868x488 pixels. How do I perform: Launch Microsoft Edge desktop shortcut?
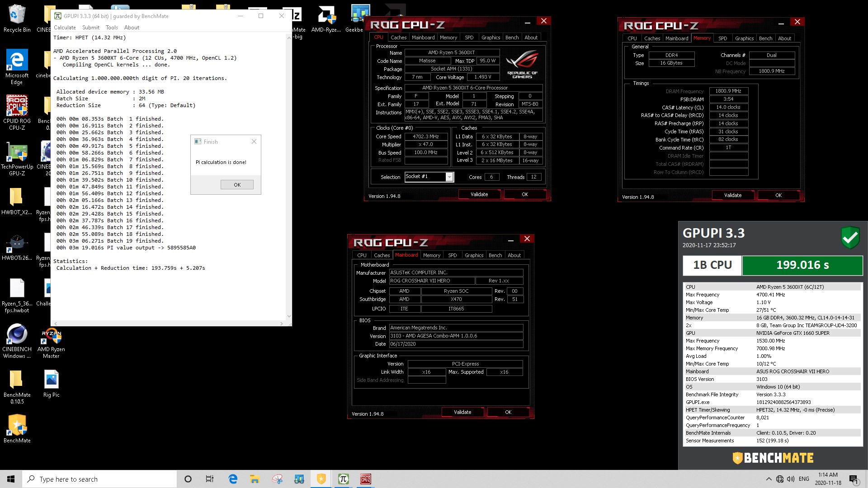[17, 66]
